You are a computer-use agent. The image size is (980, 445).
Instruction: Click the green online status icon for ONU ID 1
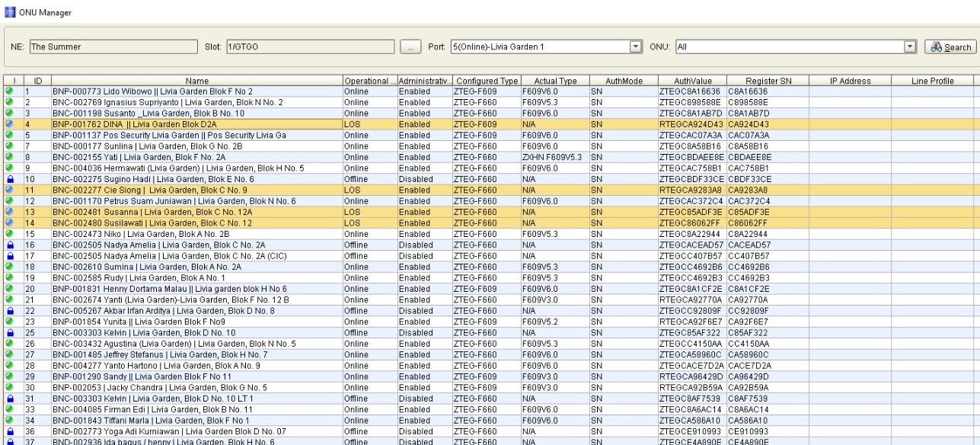click(x=8, y=90)
